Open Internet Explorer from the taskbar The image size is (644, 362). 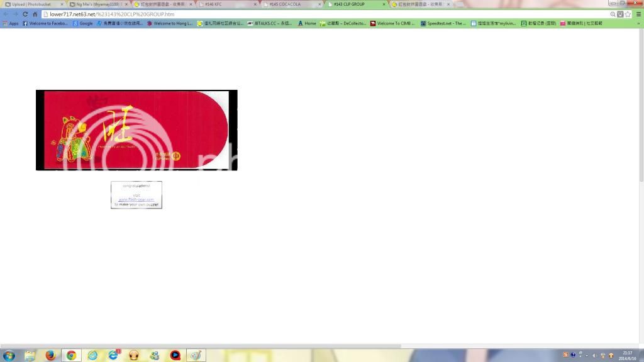[92, 355]
